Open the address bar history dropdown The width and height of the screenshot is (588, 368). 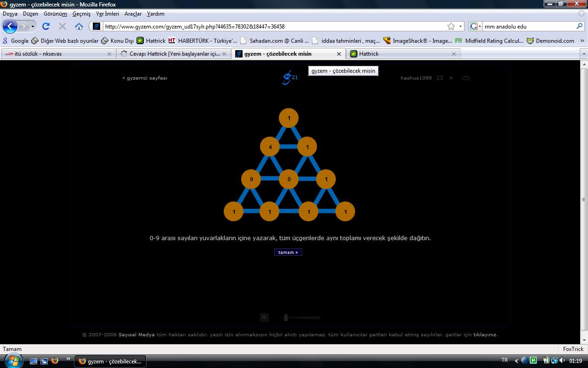(460, 26)
